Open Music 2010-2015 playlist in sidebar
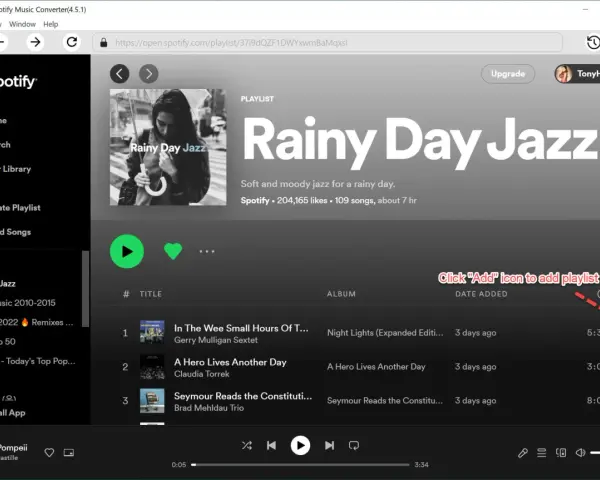Viewport: 600px width, 480px height. pos(28,303)
